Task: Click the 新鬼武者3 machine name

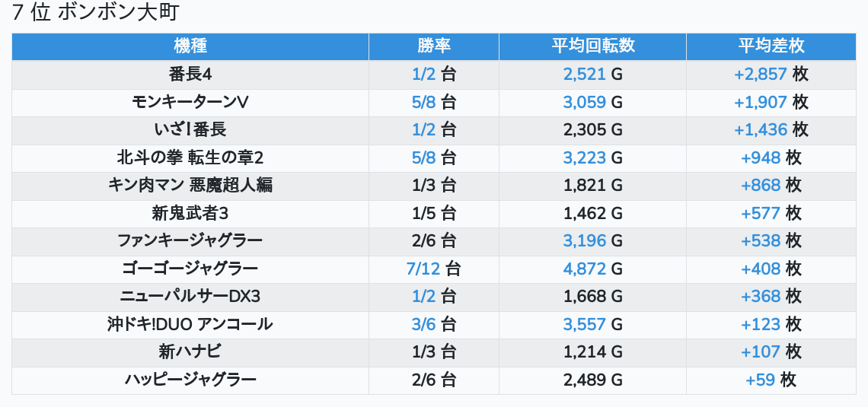Action: click(x=190, y=213)
